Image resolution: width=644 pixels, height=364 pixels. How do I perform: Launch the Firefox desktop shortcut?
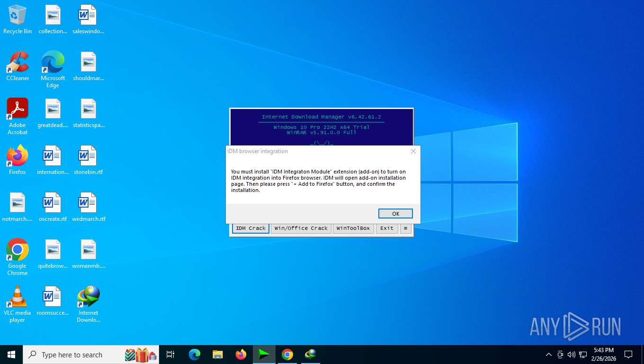coord(18,160)
